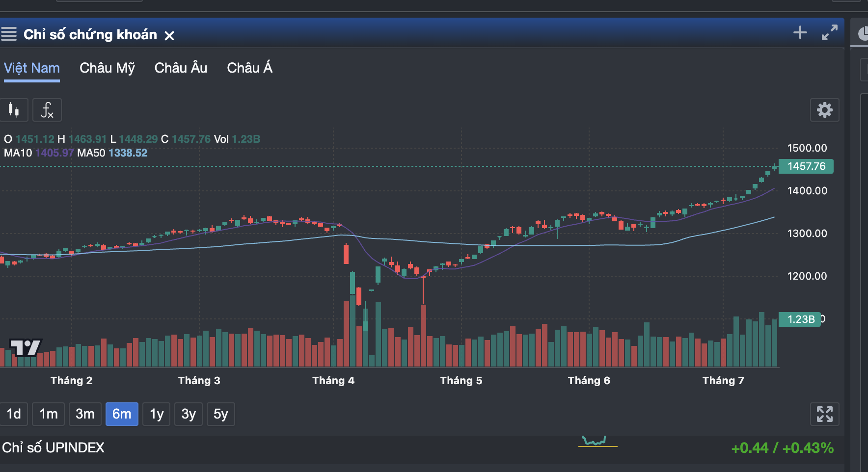Image resolution: width=868 pixels, height=472 pixels.
Task: Add a new panel with plus icon
Action: click(x=800, y=33)
